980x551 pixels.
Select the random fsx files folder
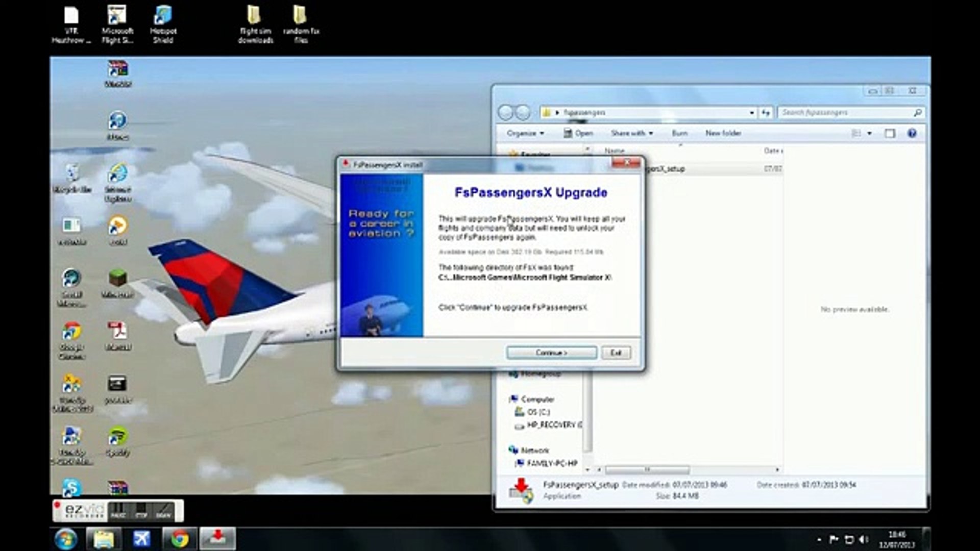[301, 24]
